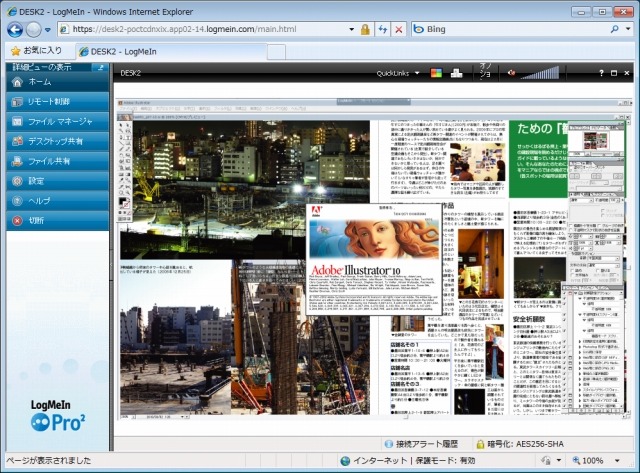Open the recent pages dropdown beside Forward
Image resolution: width=640 pixels, height=473 pixels.
tap(48, 30)
